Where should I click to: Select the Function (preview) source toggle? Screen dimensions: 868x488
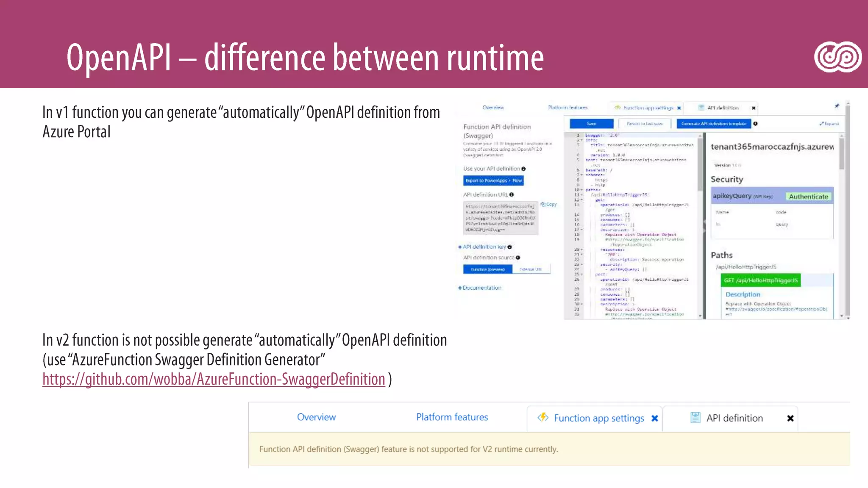tap(487, 269)
